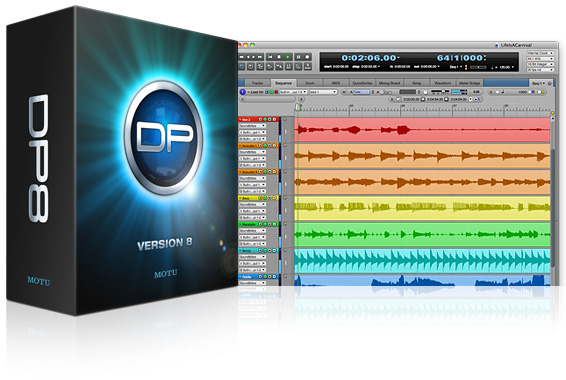Screen dimensions: 566x380
Task: Arm recording with the Record button
Action: (x=307, y=57)
